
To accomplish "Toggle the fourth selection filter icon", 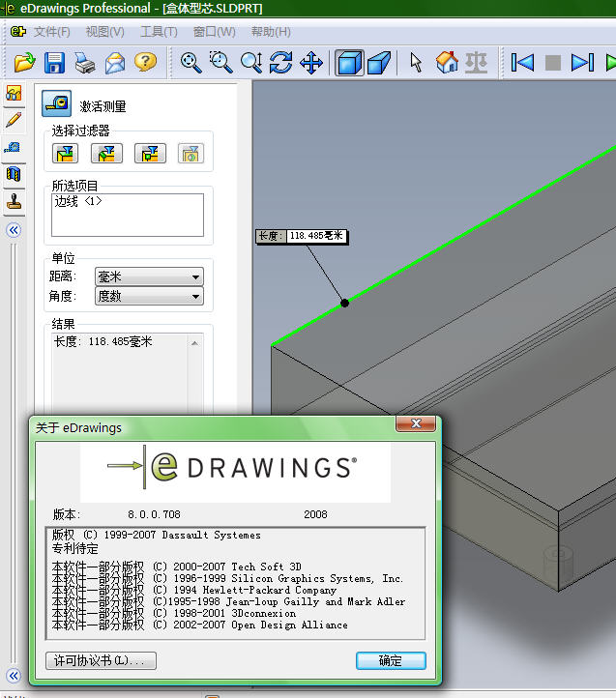I will click(x=191, y=154).
